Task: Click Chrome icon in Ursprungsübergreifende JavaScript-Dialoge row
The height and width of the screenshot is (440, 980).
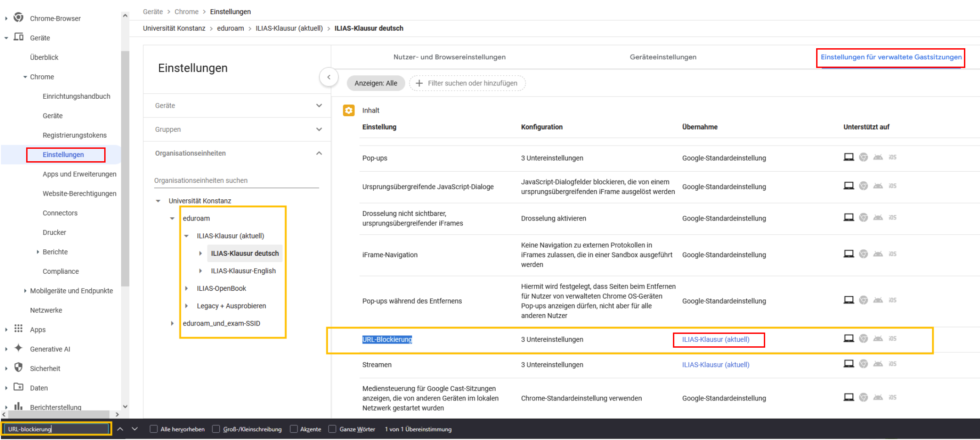Action: click(x=863, y=186)
